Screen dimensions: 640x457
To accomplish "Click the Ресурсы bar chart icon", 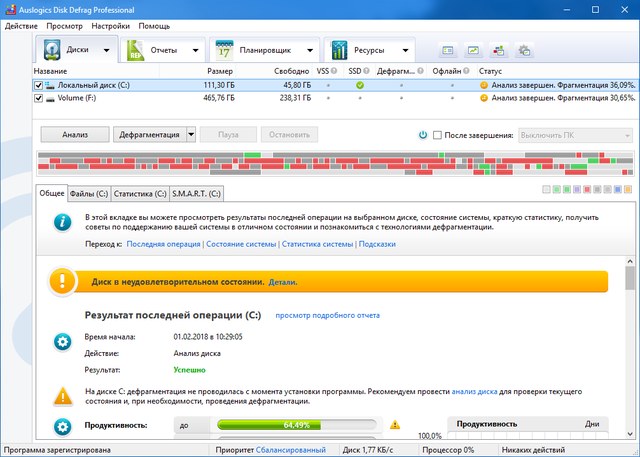I will (x=339, y=50).
